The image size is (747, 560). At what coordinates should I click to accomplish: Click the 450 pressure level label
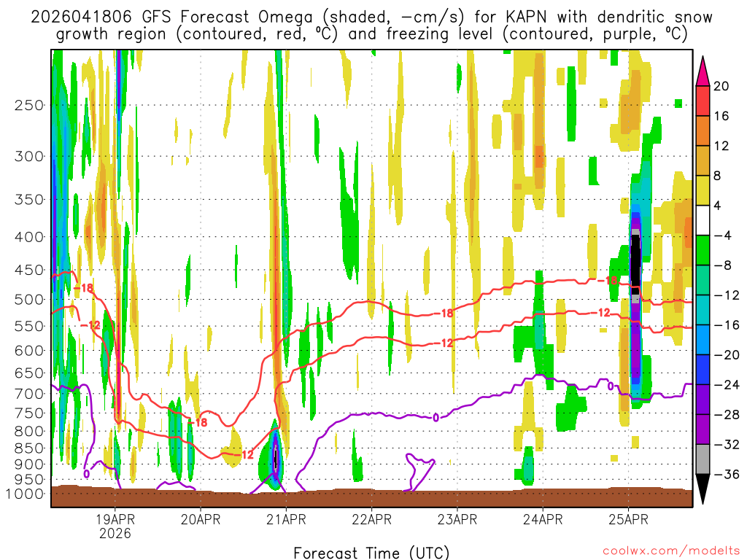[x=29, y=270]
